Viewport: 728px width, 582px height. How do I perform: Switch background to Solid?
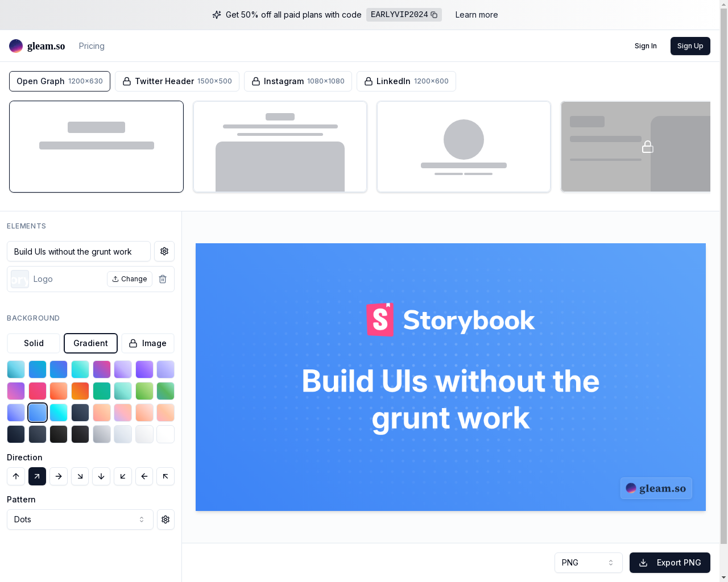point(34,343)
